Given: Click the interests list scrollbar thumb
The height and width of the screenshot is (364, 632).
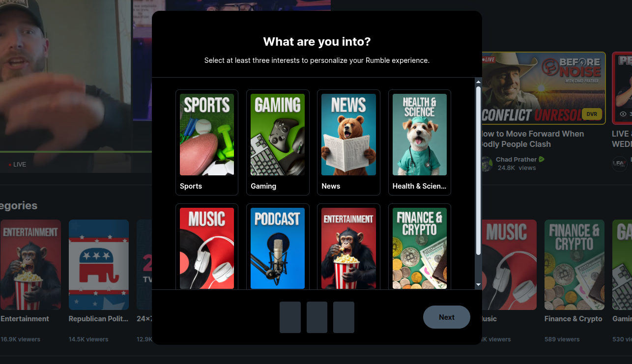Looking at the screenshot, I should click(478, 170).
